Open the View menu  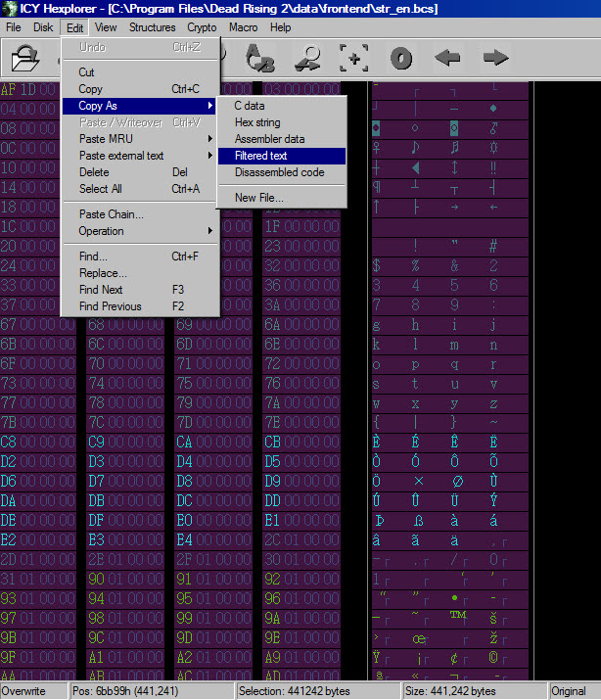106,27
